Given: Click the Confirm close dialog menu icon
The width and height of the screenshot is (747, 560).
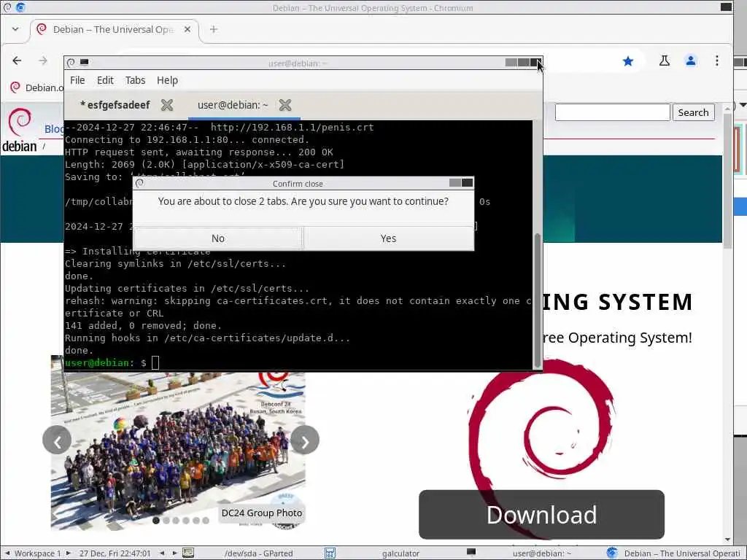Looking at the screenshot, I should [139, 183].
